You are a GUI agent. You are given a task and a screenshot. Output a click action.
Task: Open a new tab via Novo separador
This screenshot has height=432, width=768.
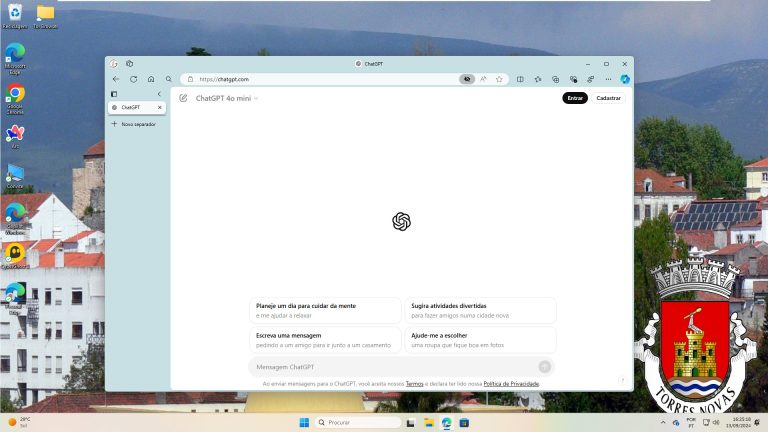coord(134,124)
